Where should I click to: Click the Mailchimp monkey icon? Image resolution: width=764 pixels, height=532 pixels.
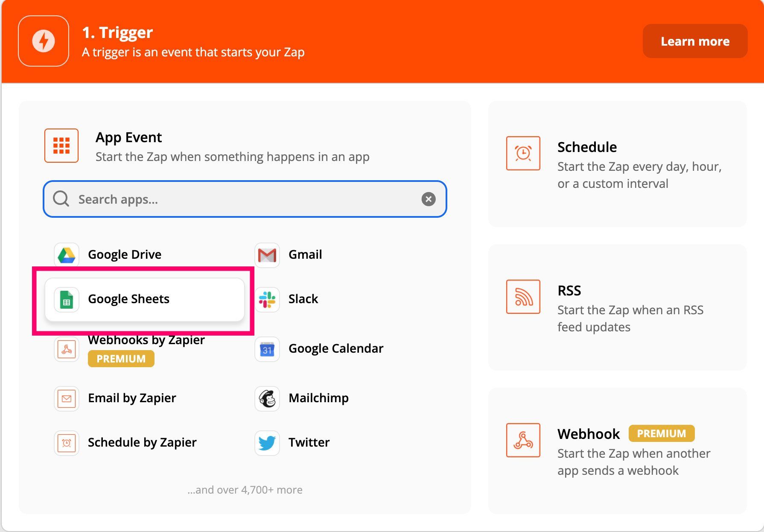pos(267,398)
